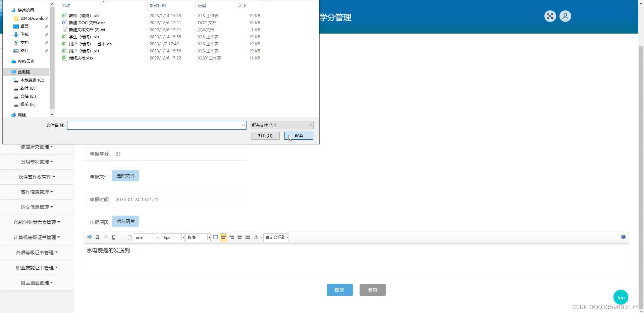Image resolution: width=644 pixels, height=313 pixels.
Task: Open font color dropdown arrow
Action: coord(261,237)
